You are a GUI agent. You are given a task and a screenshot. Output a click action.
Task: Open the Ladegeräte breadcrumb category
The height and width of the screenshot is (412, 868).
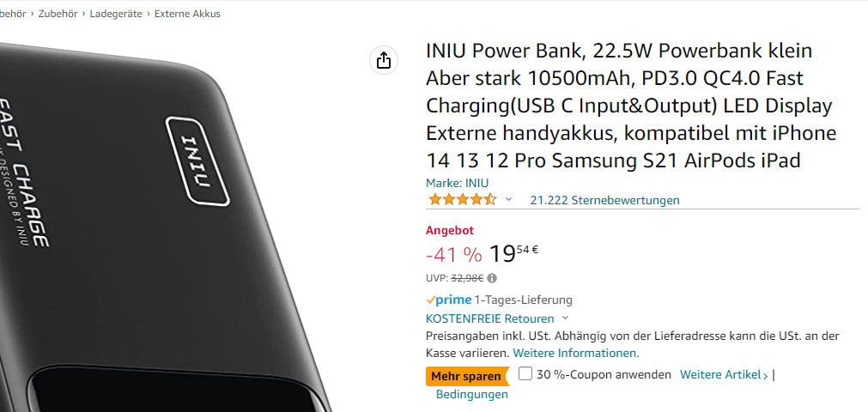[x=116, y=14]
